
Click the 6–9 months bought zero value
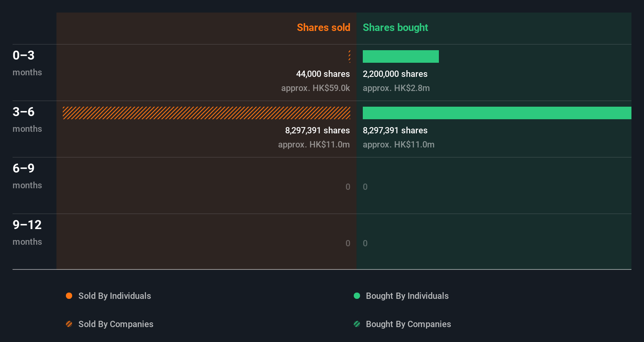[x=365, y=187]
